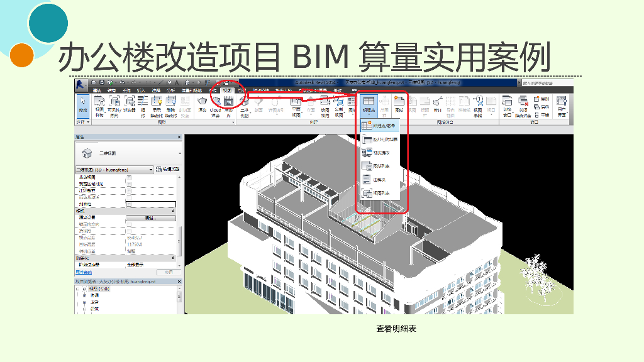The width and height of the screenshot is (644, 362).
Task: Open the Select panel dropdown under Modify
Action: (x=83, y=122)
